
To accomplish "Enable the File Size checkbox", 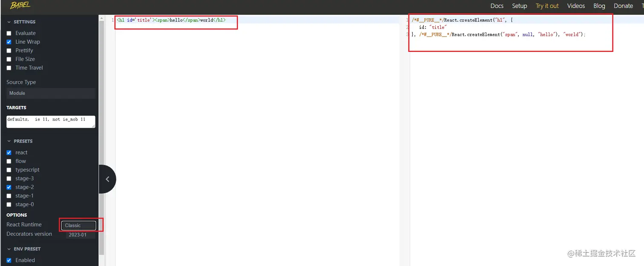I will pos(9,59).
